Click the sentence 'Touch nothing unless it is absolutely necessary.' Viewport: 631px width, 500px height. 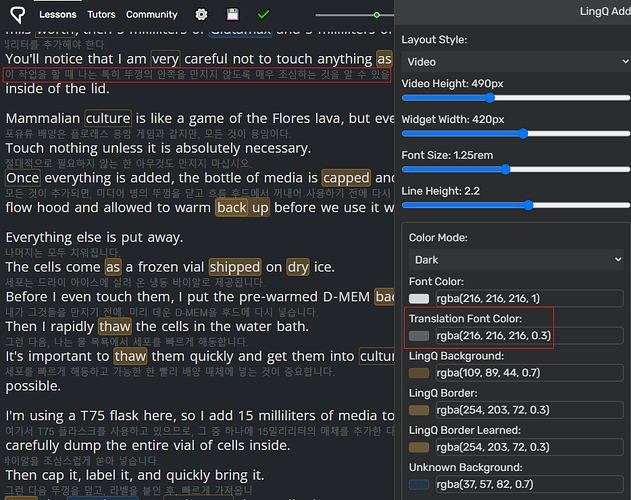pyautogui.click(x=158, y=149)
